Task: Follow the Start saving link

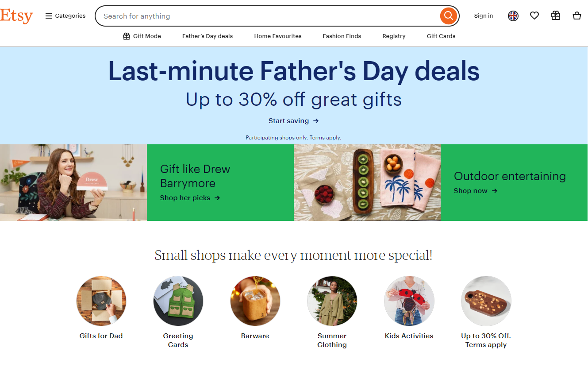Action: click(x=294, y=121)
